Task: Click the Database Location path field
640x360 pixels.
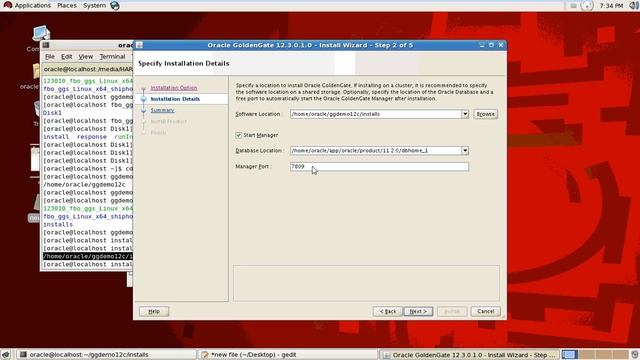Action: coord(376,150)
